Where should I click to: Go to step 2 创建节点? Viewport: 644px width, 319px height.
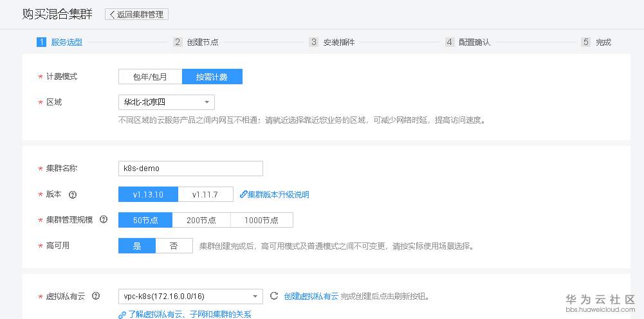pos(196,42)
